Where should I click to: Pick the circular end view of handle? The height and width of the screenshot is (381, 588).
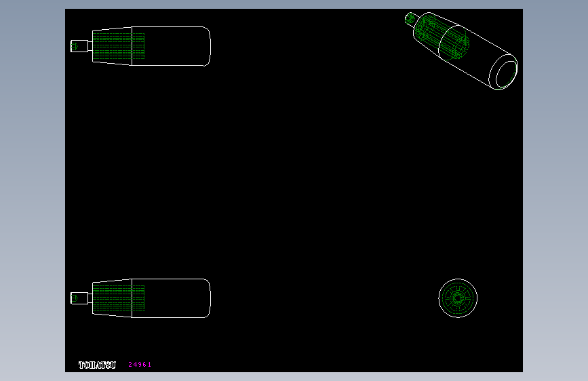click(458, 298)
